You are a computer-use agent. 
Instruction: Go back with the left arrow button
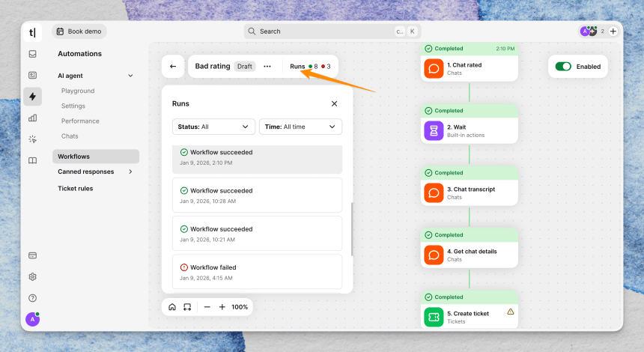173,66
